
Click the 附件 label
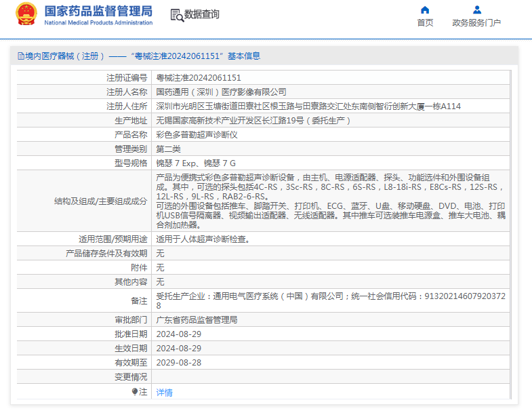pyautogui.click(x=139, y=268)
